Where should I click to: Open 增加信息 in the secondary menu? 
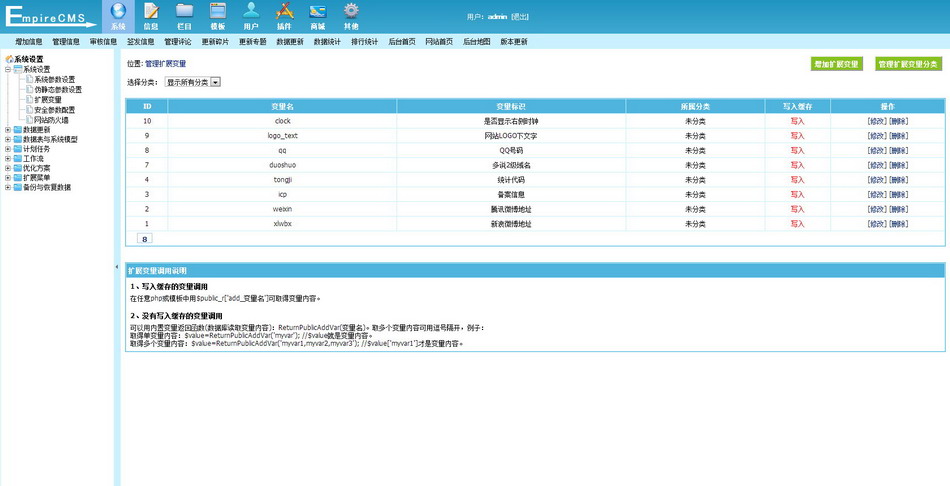(29, 42)
